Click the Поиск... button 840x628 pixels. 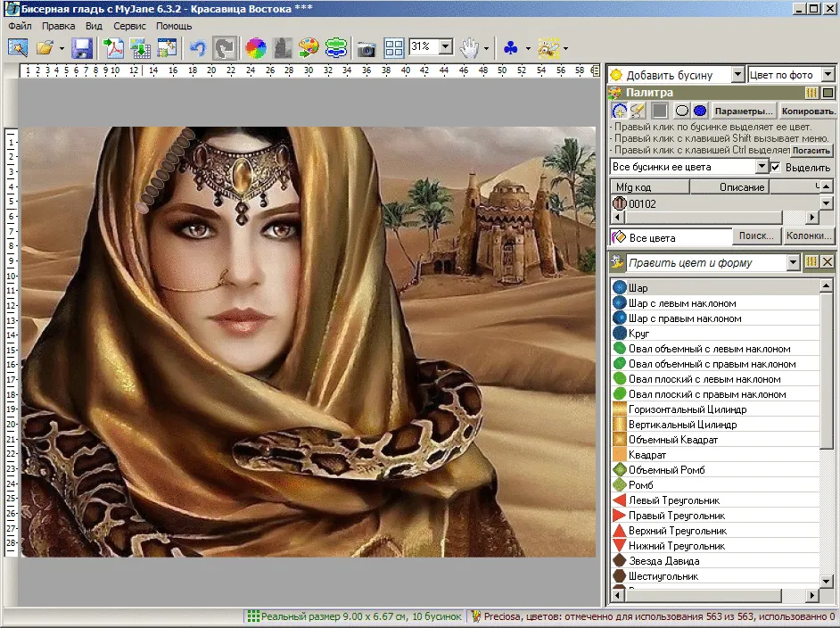pos(756,235)
